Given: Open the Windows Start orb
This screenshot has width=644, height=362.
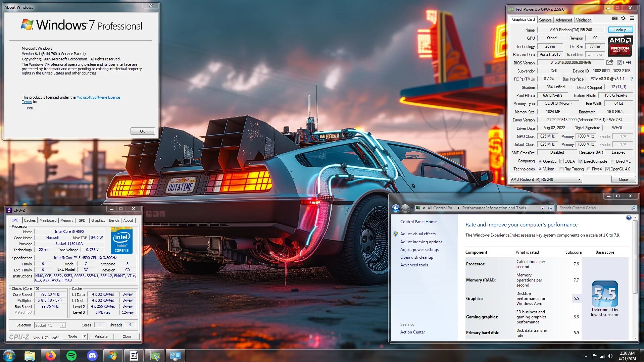Looking at the screenshot, I should tap(9, 356).
